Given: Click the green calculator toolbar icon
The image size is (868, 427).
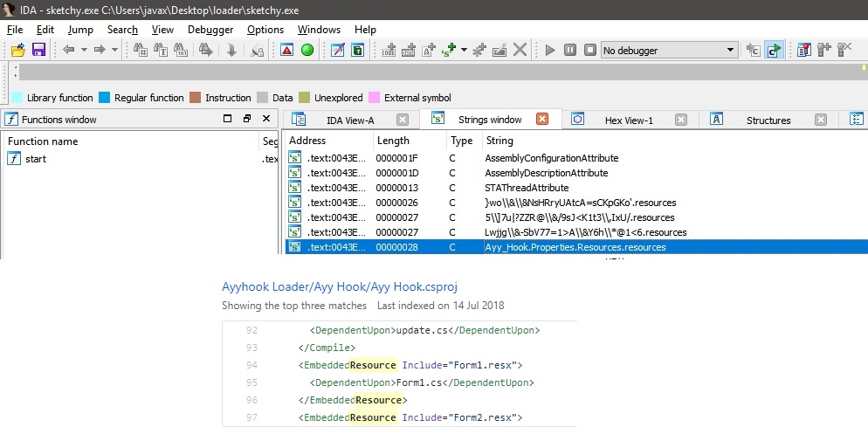Looking at the screenshot, I should tap(358, 51).
